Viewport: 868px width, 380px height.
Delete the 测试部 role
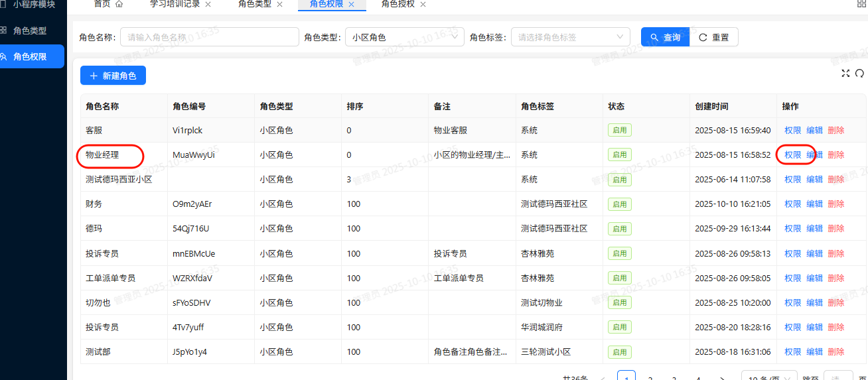click(x=836, y=351)
